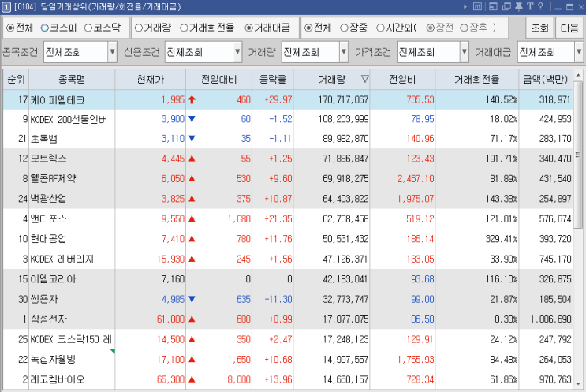586x392 pixels.
Task: Maximize the 당일거래상위 window
Action: [x=570, y=7]
